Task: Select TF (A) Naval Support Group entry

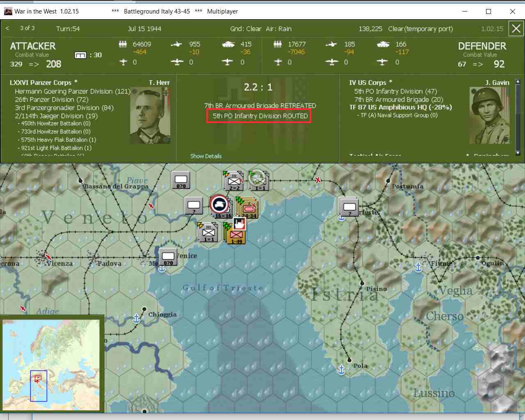Action: [397, 115]
